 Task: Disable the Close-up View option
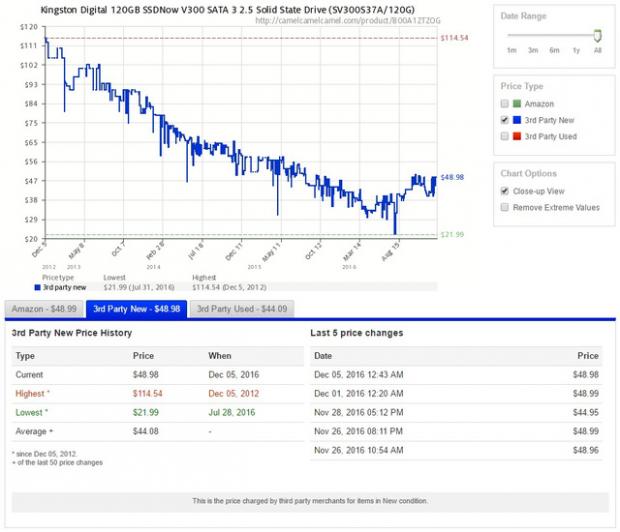[x=505, y=191]
